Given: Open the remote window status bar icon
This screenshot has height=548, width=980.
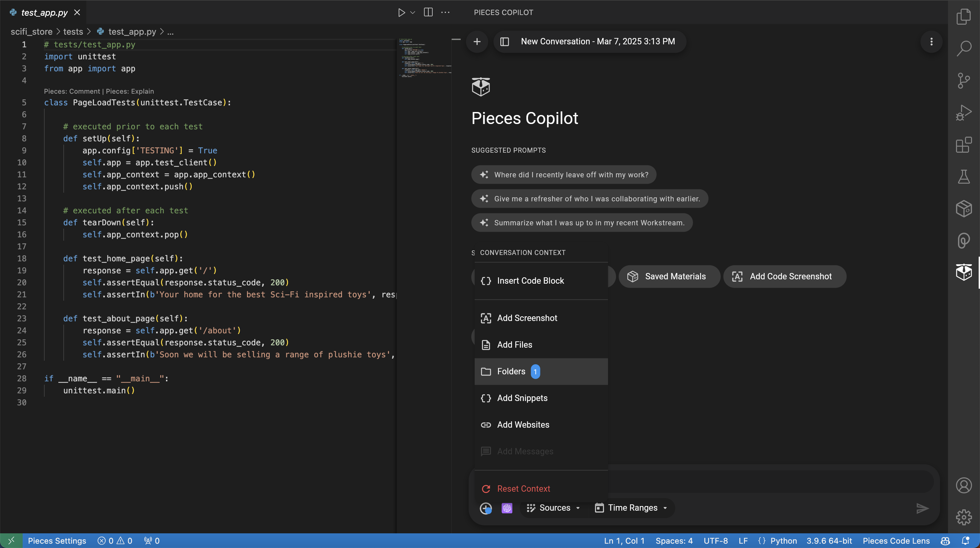Looking at the screenshot, I should pyautogui.click(x=11, y=541).
